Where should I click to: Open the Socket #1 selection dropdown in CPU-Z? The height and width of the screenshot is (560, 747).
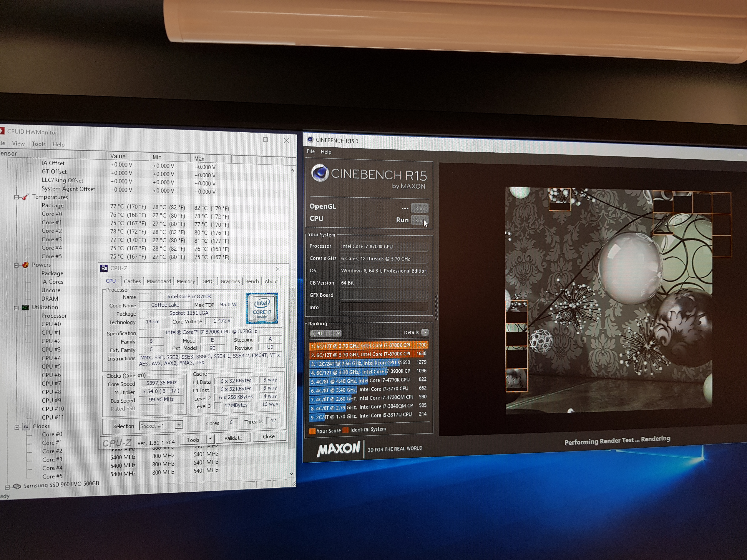coord(179,425)
